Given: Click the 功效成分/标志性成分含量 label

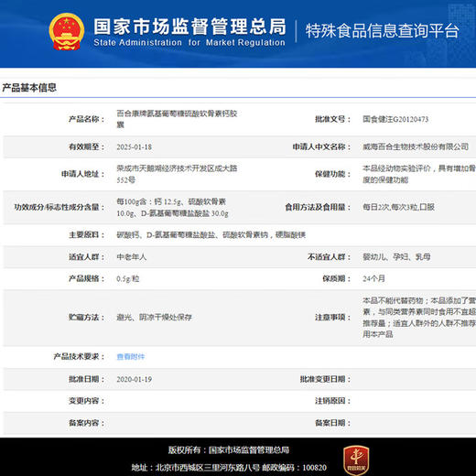Looking at the screenshot, I should pyautogui.click(x=59, y=207).
